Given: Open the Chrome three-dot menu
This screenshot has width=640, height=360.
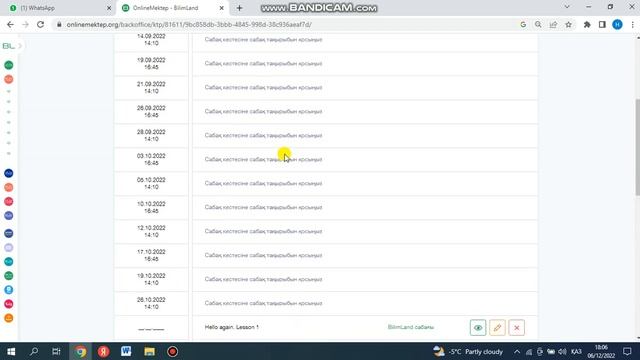Looking at the screenshot, I should pyautogui.click(x=633, y=24).
